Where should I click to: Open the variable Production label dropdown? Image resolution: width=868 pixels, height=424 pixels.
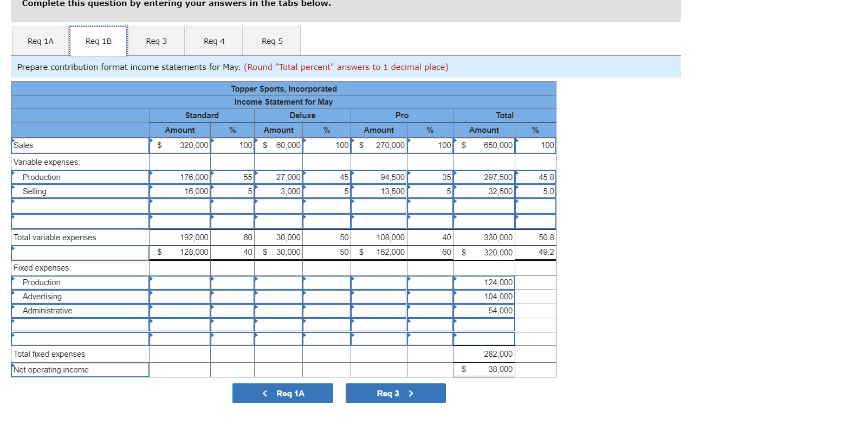80,177
